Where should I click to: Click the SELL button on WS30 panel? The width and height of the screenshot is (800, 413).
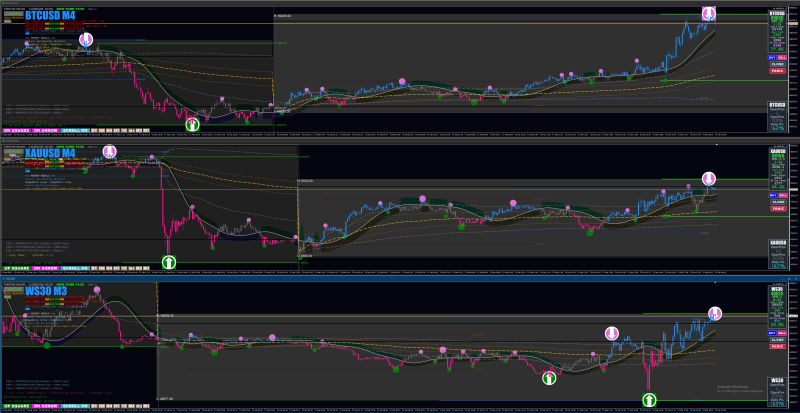pos(782,333)
